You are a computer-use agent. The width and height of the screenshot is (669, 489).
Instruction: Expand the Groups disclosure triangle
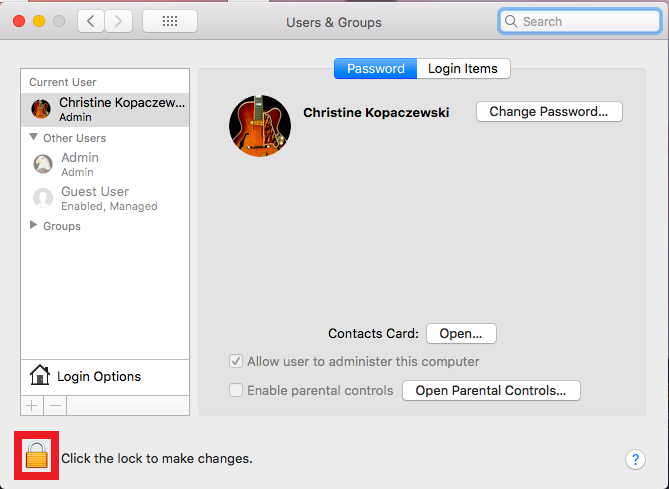33,225
